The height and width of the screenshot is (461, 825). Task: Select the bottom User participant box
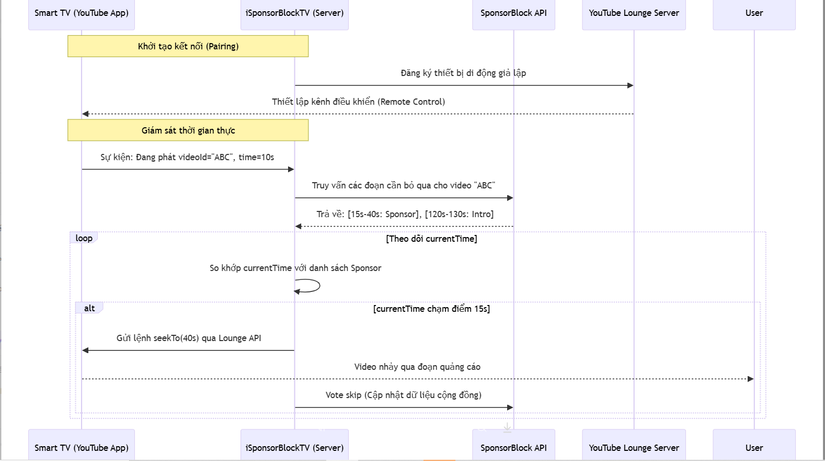pos(754,446)
